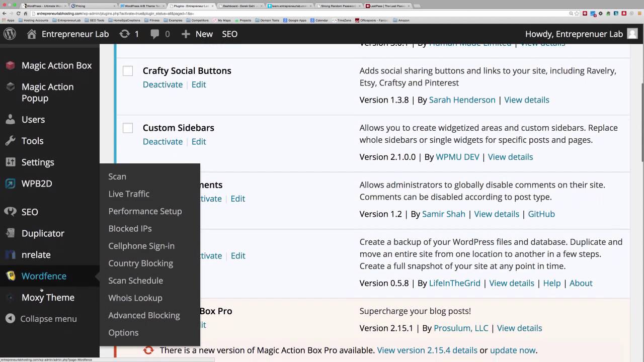Choose Performance Setup from the Wordfence submenu
This screenshot has width=644, height=362.
(x=145, y=211)
